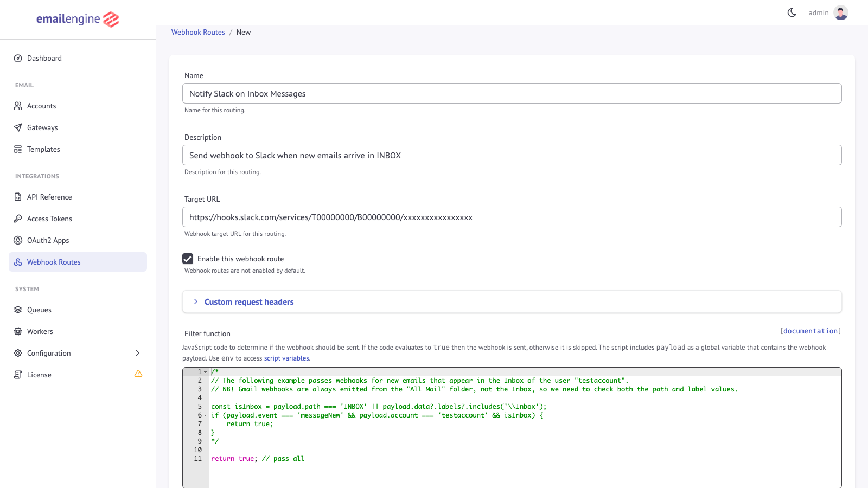868x488 pixels.
Task: Click the 'return true; // pass all' code line
Action: (x=258, y=459)
